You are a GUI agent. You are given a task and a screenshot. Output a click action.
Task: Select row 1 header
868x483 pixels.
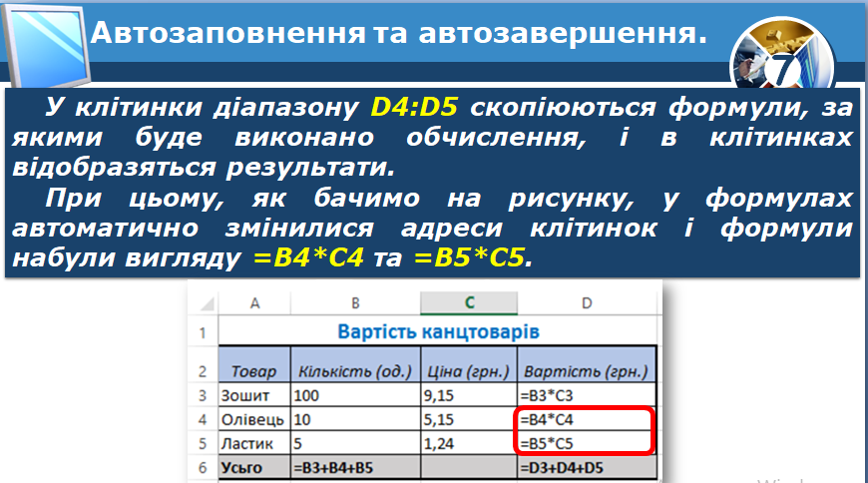[x=204, y=331]
